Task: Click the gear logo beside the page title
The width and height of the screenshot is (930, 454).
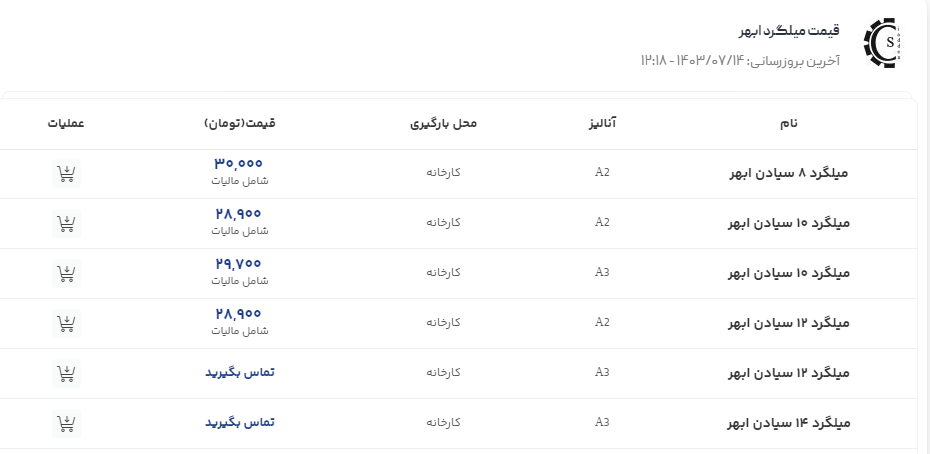Action: [882, 43]
